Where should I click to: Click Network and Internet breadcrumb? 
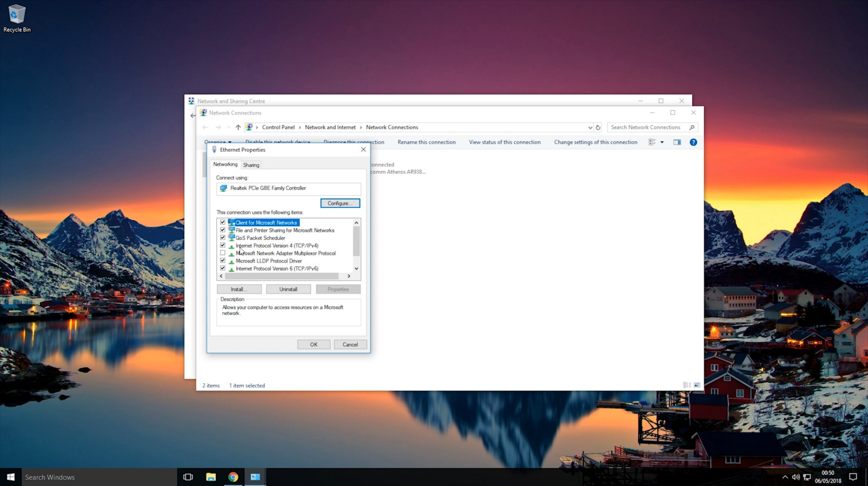(330, 127)
